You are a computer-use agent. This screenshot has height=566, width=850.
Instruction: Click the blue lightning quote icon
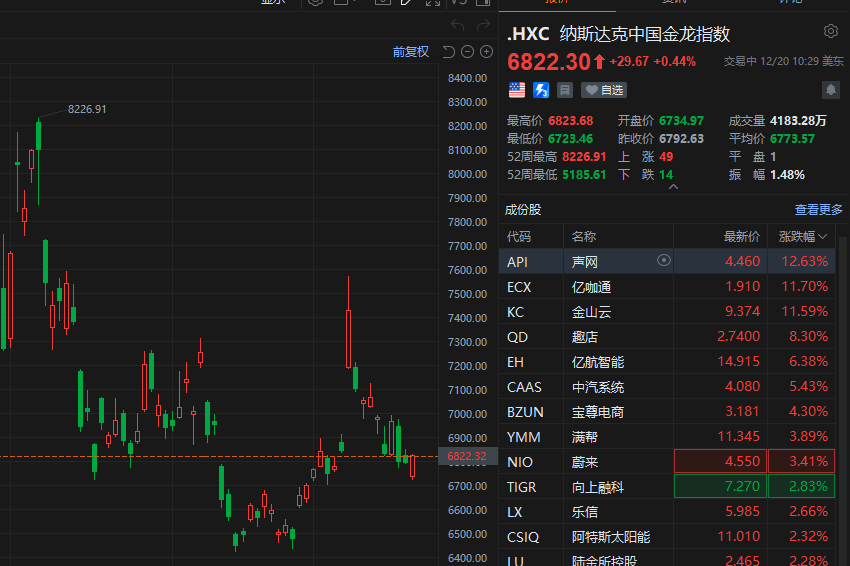coord(541,90)
